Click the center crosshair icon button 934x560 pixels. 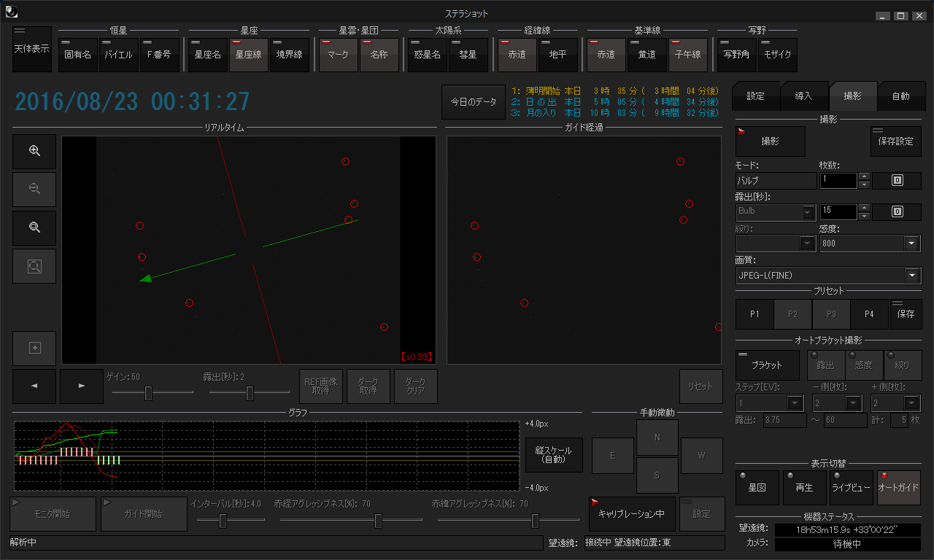point(34,349)
